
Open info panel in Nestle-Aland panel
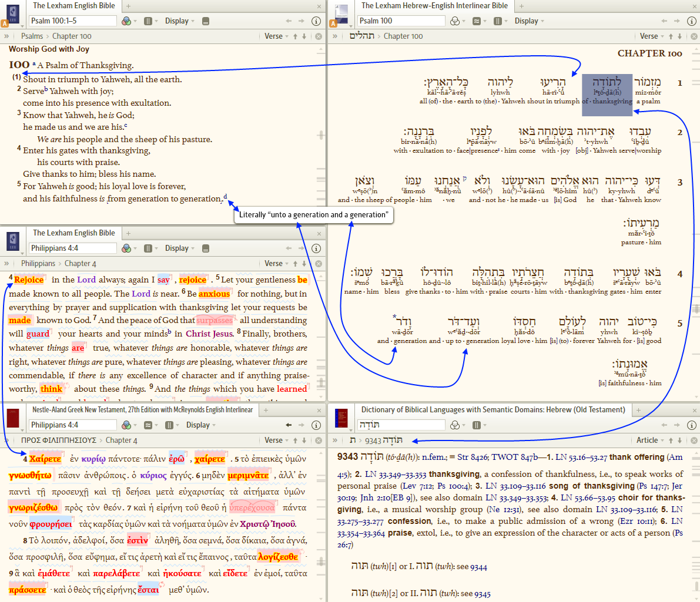316,425
